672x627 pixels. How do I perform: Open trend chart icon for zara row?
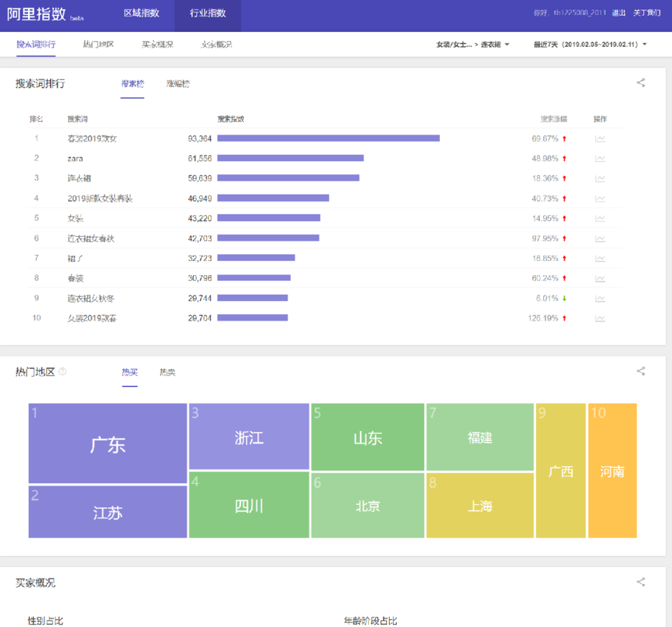click(x=600, y=159)
